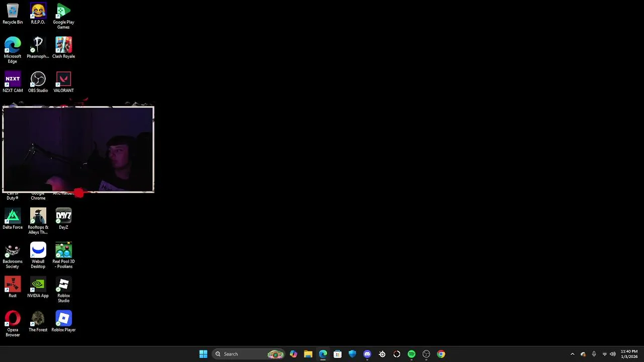Click the Backrooms Society icon
The width and height of the screenshot is (644, 362).
tap(13, 255)
